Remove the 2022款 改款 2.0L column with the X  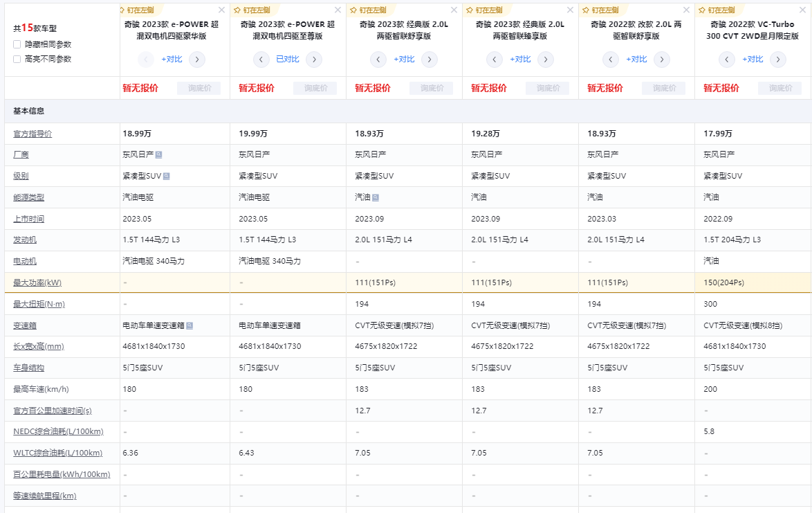(686, 10)
